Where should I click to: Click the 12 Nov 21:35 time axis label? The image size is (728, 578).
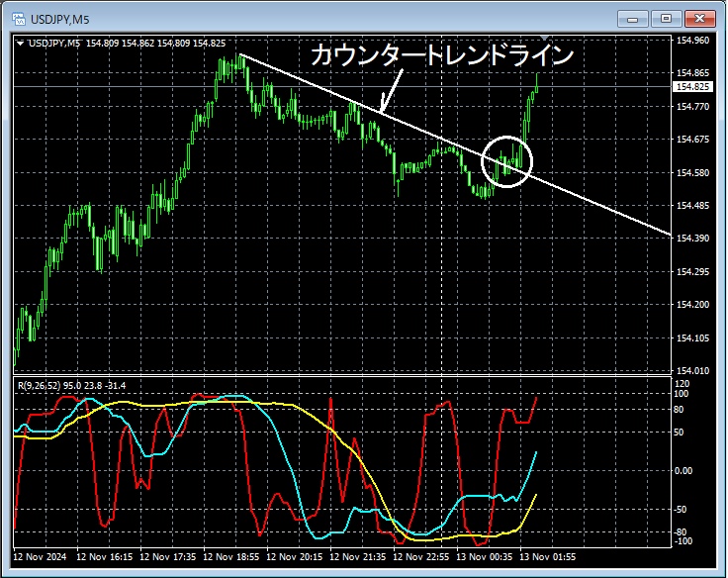[358, 556]
